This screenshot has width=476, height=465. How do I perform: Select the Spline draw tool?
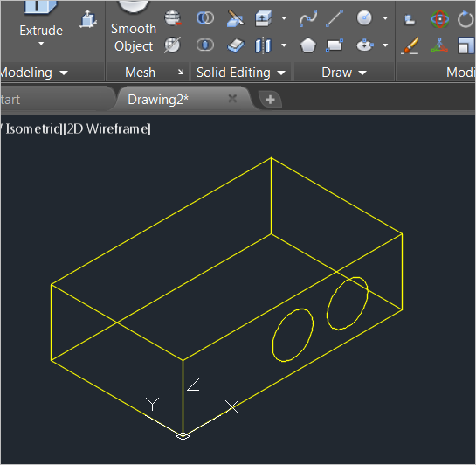pos(307,18)
